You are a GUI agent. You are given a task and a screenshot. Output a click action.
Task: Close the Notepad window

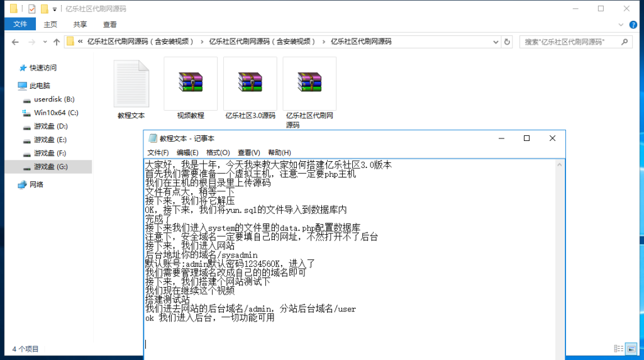tap(552, 138)
